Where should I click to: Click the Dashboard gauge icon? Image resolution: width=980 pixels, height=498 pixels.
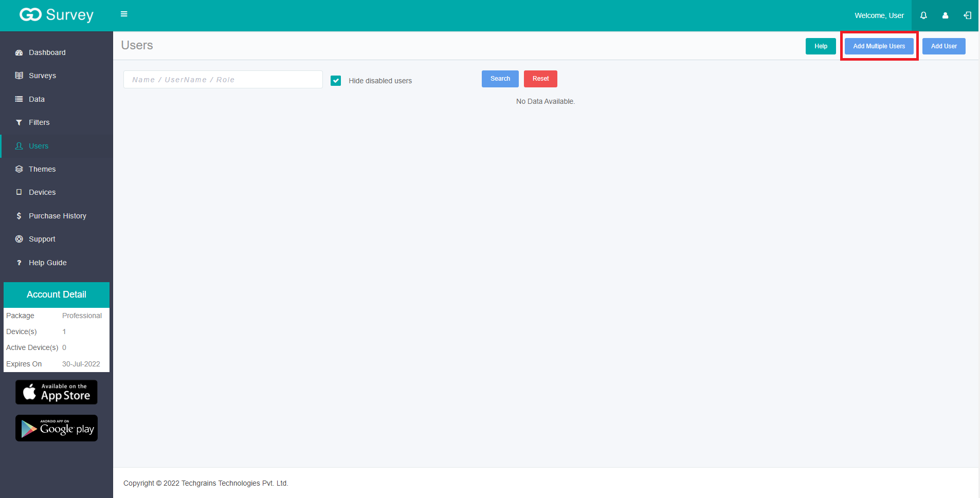point(19,52)
